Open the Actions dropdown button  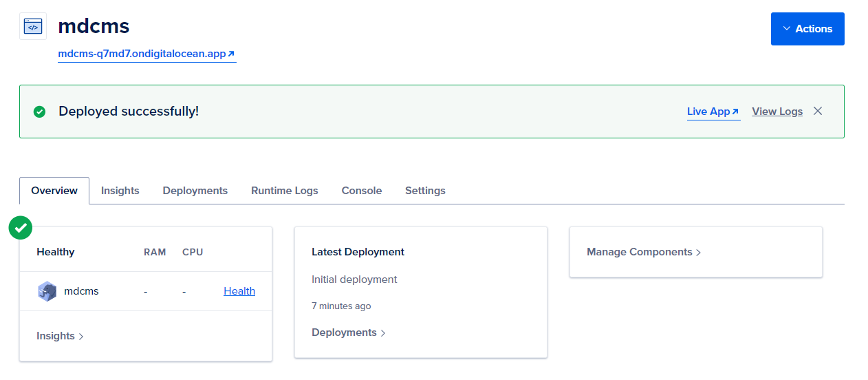pyautogui.click(x=807, y=29)
